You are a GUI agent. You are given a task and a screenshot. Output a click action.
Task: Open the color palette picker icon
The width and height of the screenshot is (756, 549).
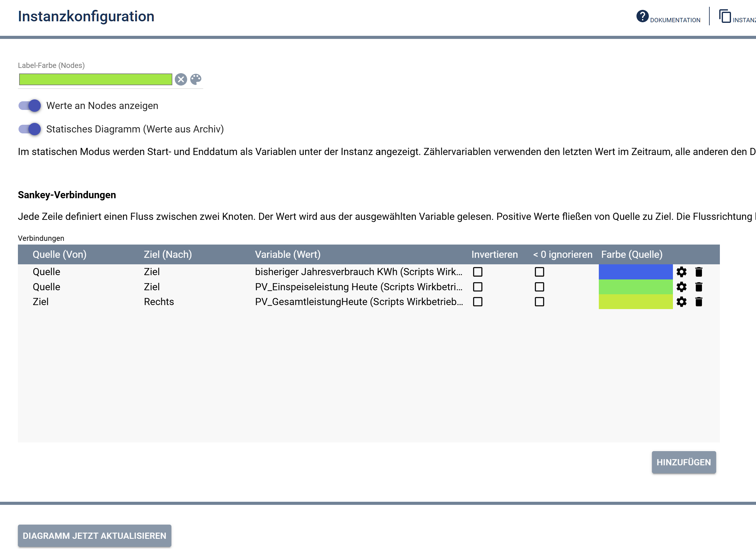coord(196,79)
